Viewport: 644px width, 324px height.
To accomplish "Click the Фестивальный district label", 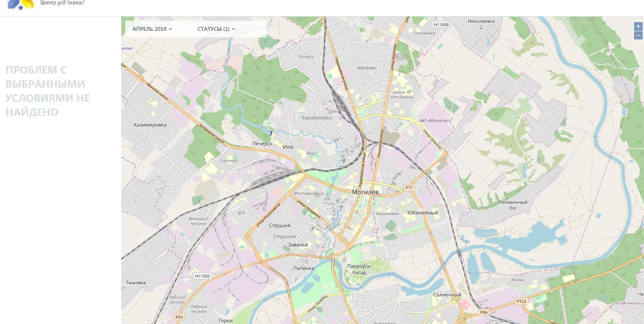I will tap(309, 193).
